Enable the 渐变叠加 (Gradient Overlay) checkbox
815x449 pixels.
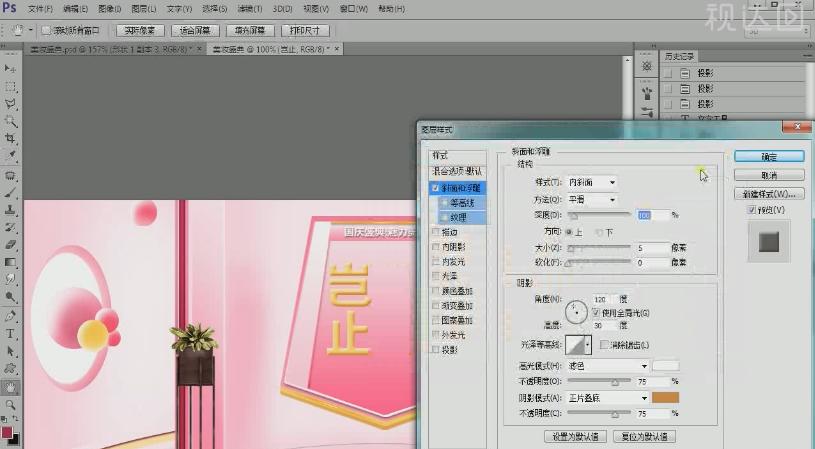click(436, 306)
